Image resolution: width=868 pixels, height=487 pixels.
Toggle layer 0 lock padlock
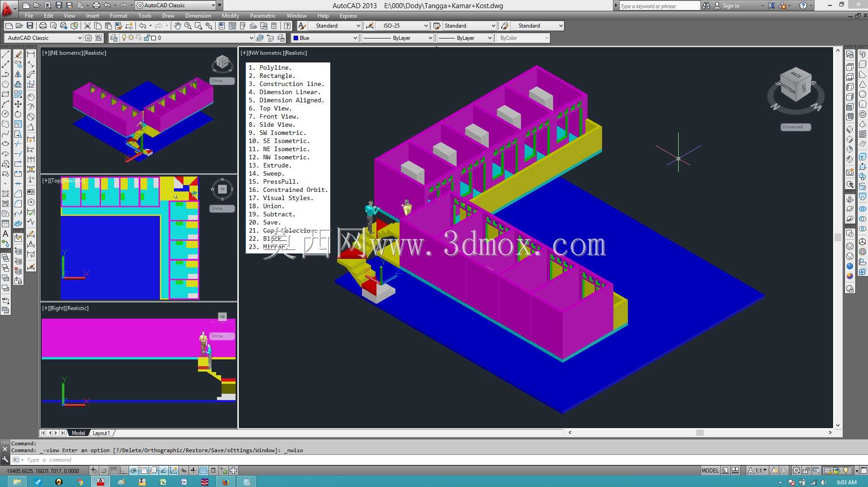tap(146, 38)
